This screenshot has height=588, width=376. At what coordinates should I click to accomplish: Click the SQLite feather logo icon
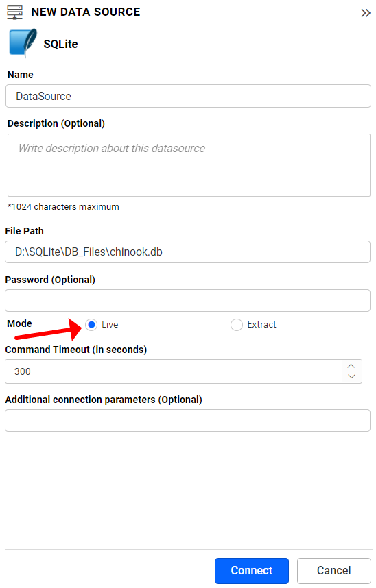click(23, 42)
